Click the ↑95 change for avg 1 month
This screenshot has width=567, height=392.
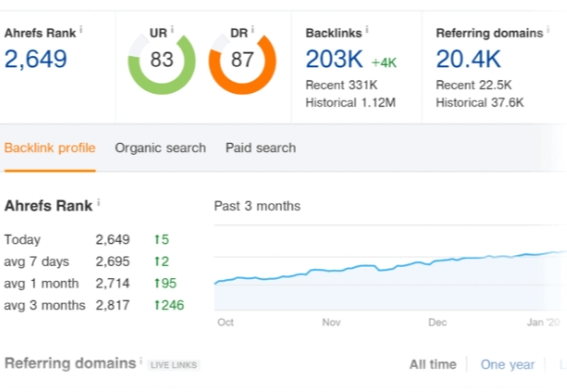[166, 284]
